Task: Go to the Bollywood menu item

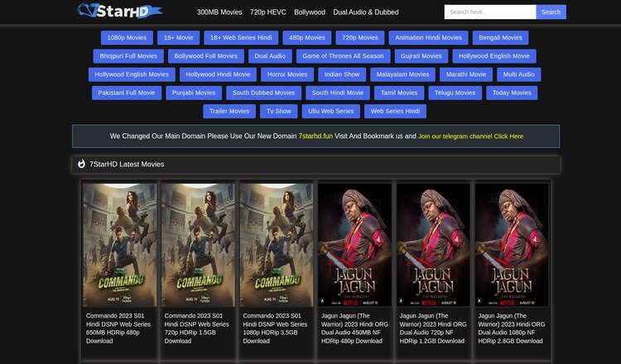Action: [310, 12]
